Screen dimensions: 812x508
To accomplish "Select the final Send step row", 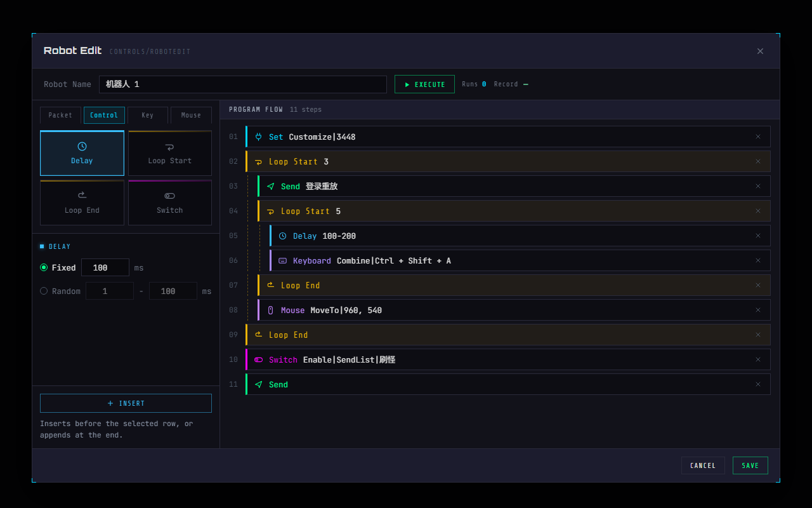I will pyautogui.click(x=508, y=384).
